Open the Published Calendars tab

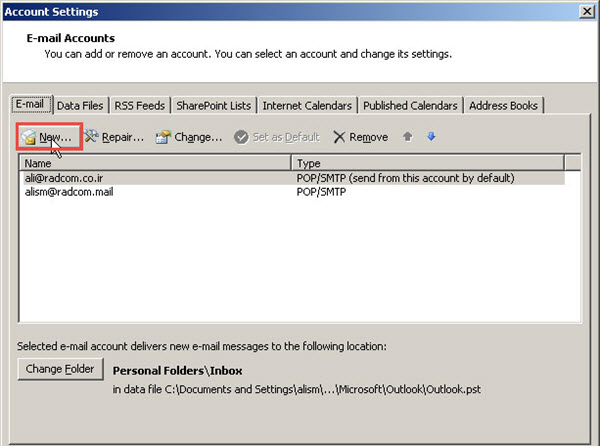pos(410,105)
